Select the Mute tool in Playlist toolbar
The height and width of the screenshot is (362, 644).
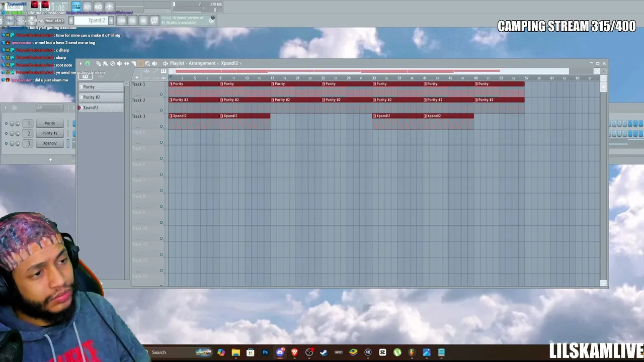click(119, 63)
